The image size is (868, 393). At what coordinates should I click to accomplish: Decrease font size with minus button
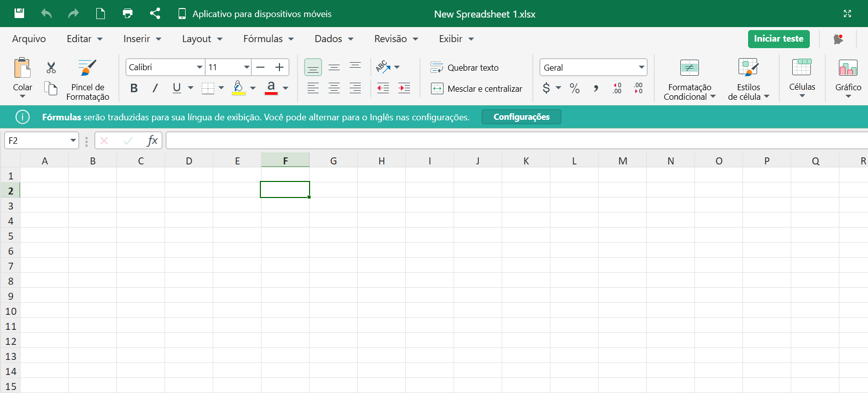[260, 67]
